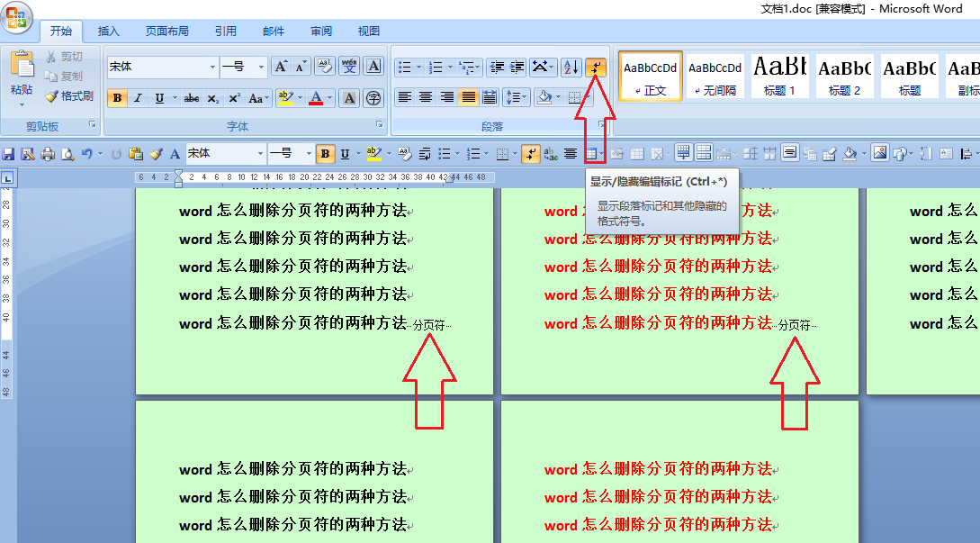The image size is (980, 543).
Task: Toggle Show/Hide marks in the Quick Access Toolbar
Action: pyautogui.click(x=531, y=154)
